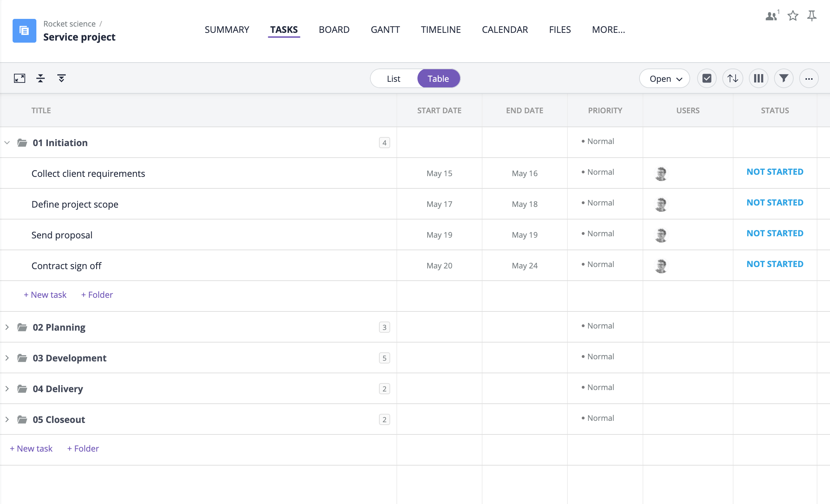Image resolution: width=830 pixels, height=504 pixels.
Task: Toggle the completed tasks checkmark button
Action: coord(707,78)
